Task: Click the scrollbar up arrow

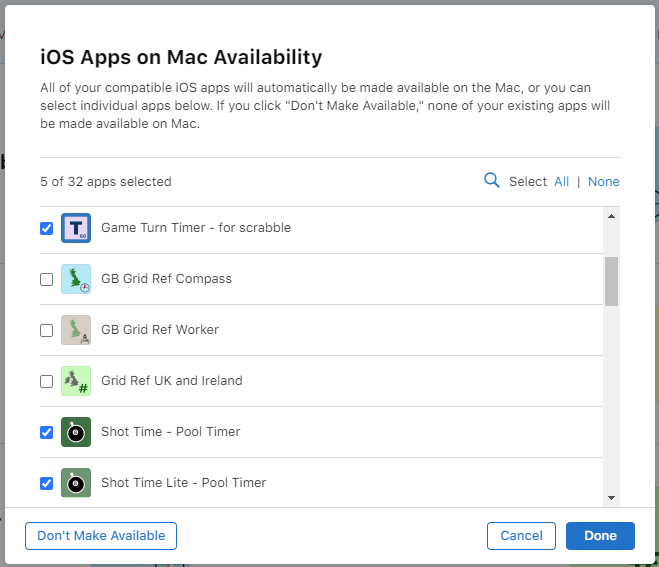Action: pyautogui.click(x=612, y=216)
